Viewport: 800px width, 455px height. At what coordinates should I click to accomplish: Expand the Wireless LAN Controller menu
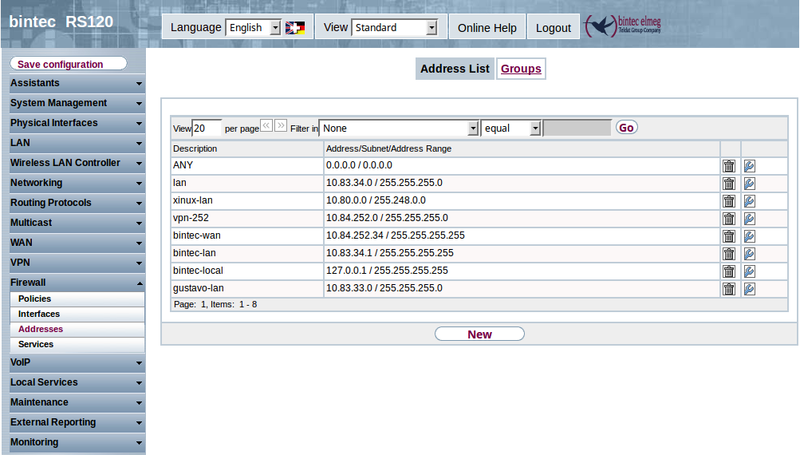(76, 163)
